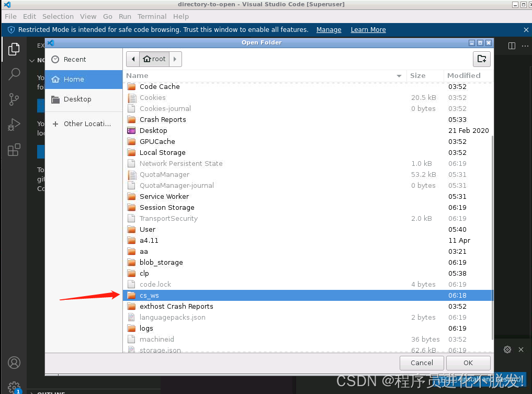
Task: Click the code.lock file row
Action: (x=308, y=285)
